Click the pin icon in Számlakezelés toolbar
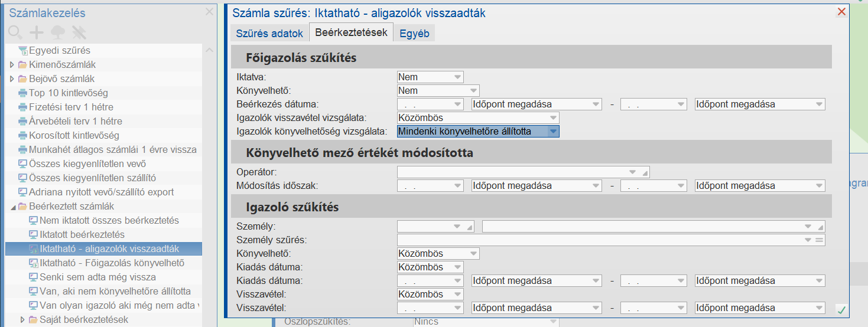This screenshot has height=327, width=868. 79,32
